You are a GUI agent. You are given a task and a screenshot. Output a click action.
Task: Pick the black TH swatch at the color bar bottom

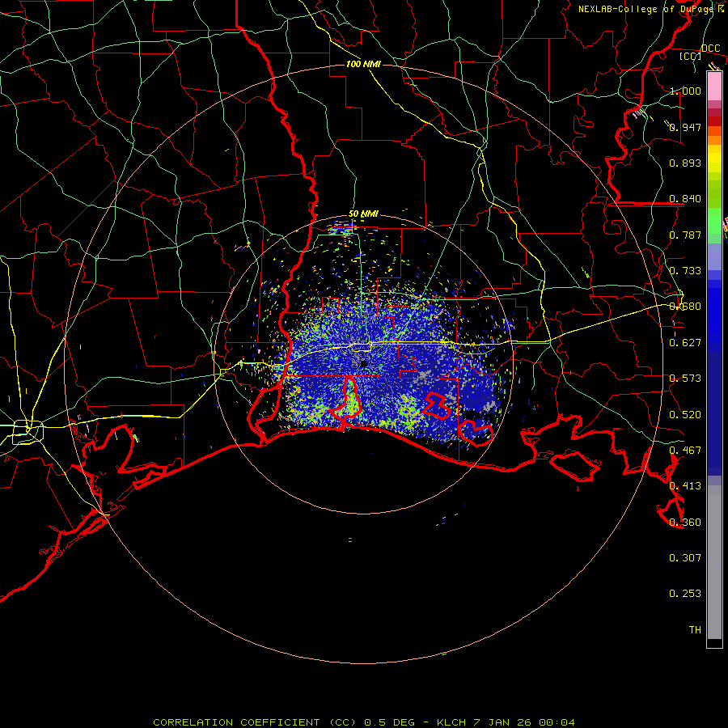[x=714, y=642]
